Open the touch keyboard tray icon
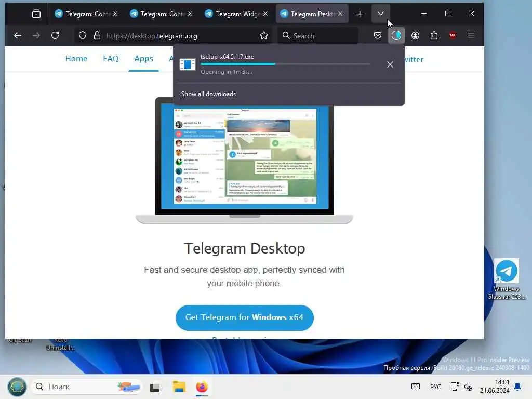The image size is (532, 399). [416, 387]
